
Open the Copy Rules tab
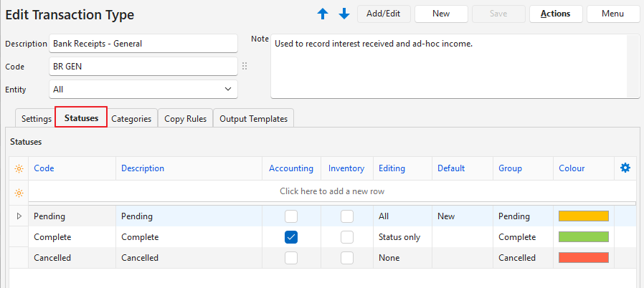(185, 119)
